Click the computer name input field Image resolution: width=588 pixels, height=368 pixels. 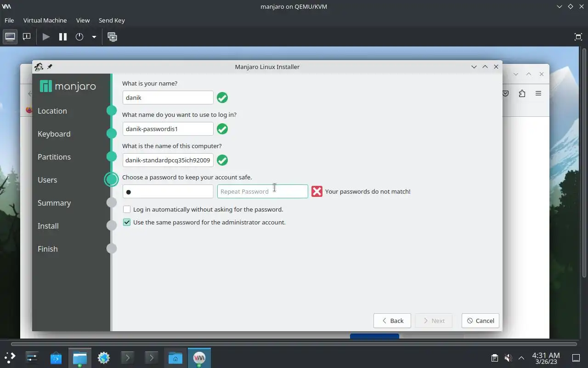pos(168,160)
